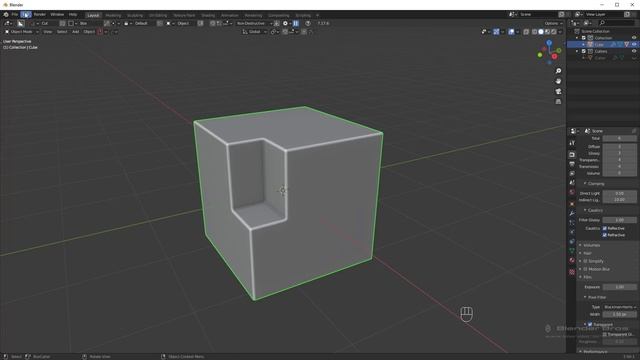Viewport: 640px width, 360px height.
Task: Open the Material properties tab
Action: click(x=572, y=260)
